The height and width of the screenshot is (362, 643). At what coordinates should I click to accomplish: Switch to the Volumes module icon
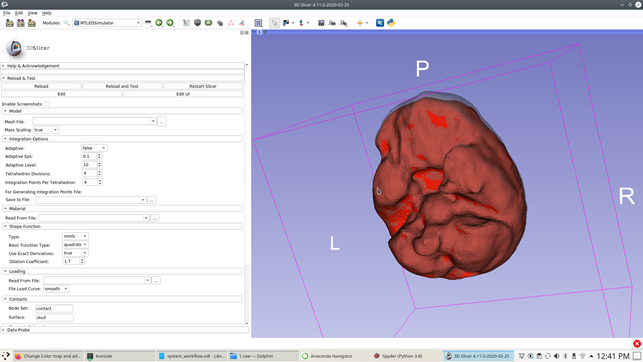pos(197,23)
